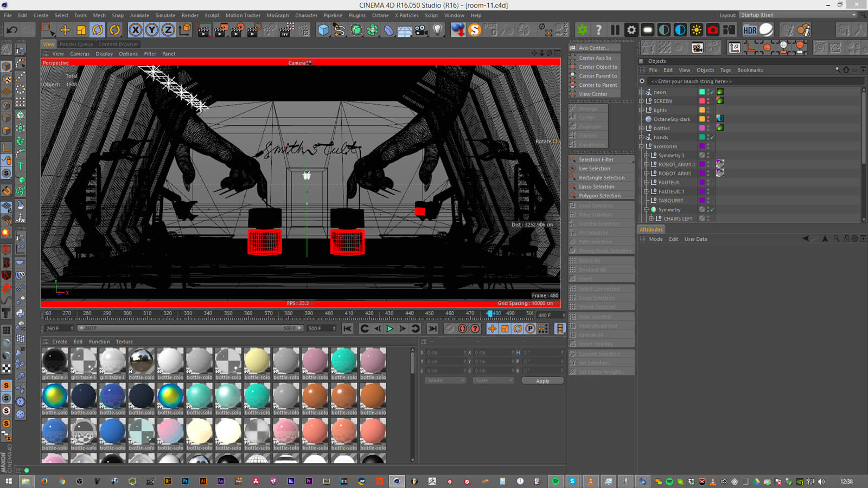Toggle SCREEN visibility dots
868x488 pixels.
[708, 101]
